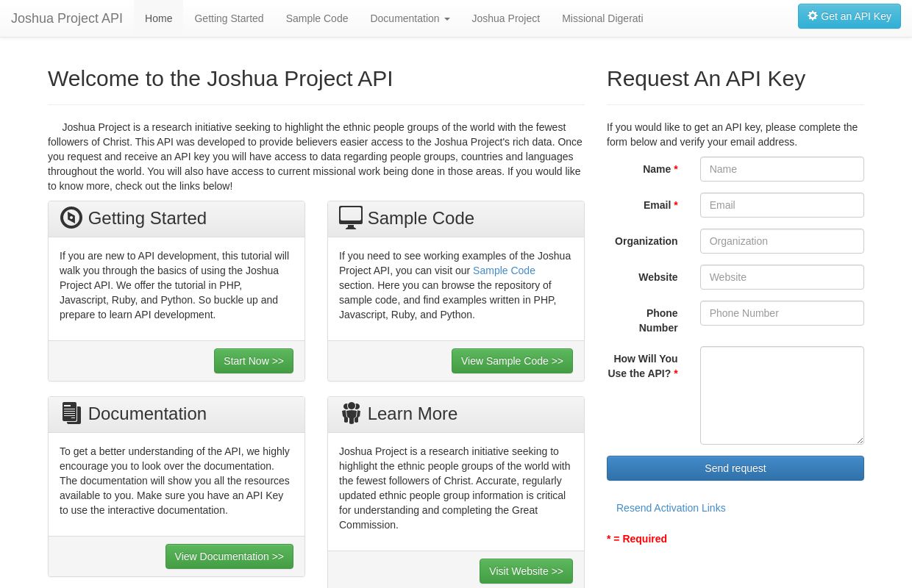912x588 pixels.
Task: Click the Getting Started card heading text
Action: coord(147,218)
